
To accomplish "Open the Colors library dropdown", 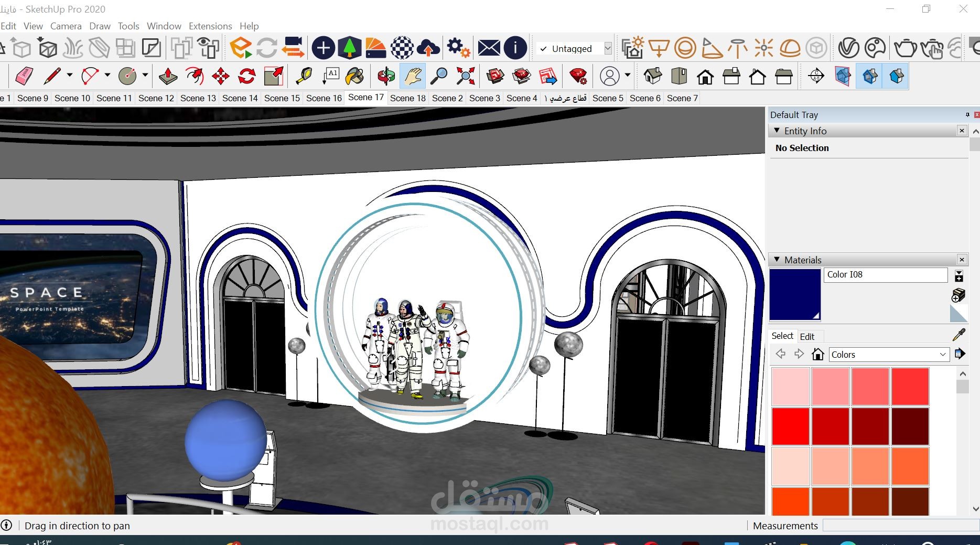I will tap(889, 355).
